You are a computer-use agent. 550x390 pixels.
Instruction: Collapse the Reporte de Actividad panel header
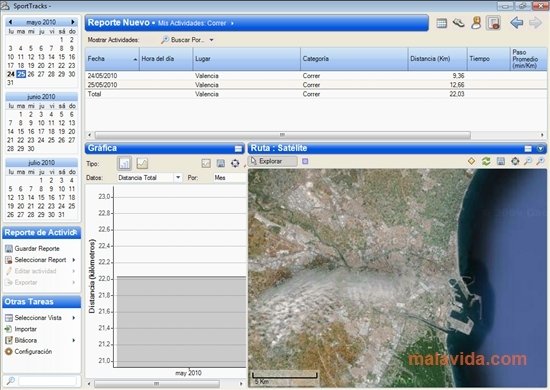[41, 233]
